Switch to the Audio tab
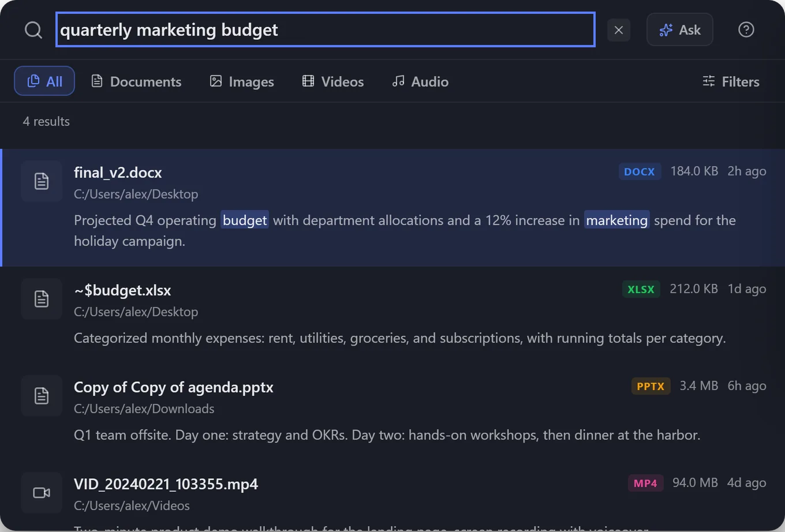 (420, 81)
